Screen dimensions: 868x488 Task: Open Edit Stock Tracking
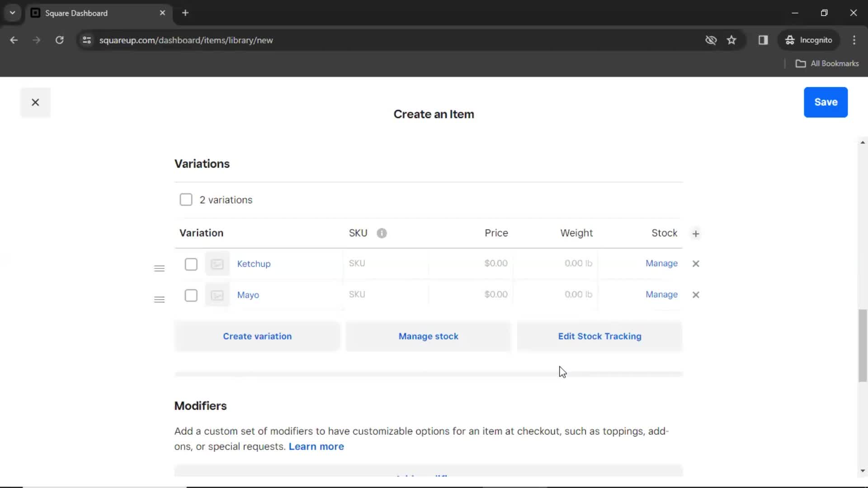click(599, 336)
